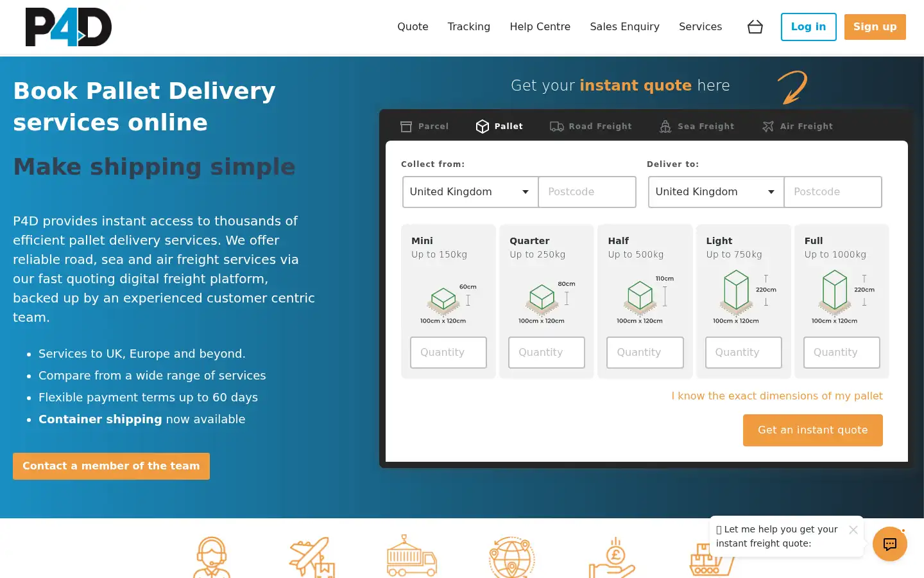The width and height of the screenshot is (924, 578).
Task: Click the container lorry icon
Action: [x=412, y=556]
